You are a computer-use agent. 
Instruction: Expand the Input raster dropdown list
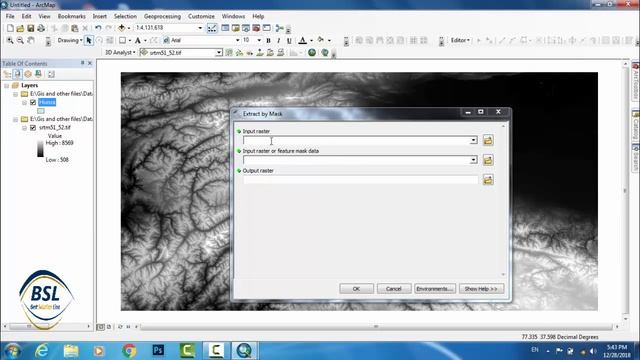pos(473,140)
